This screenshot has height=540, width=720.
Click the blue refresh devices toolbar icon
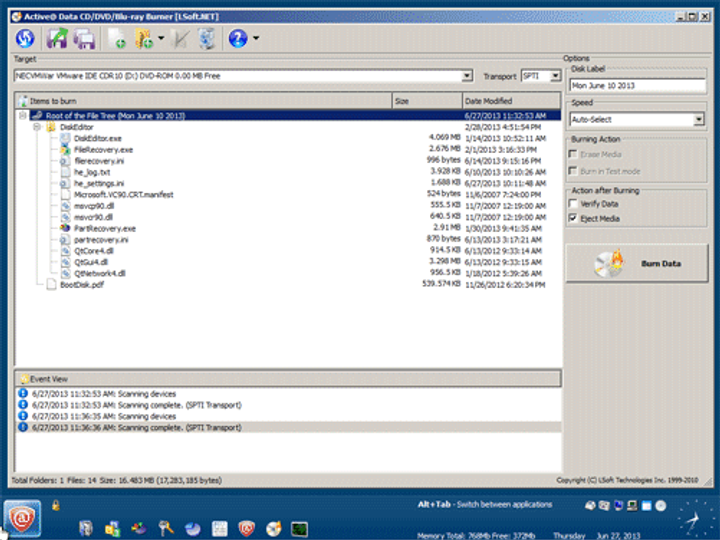25,39
